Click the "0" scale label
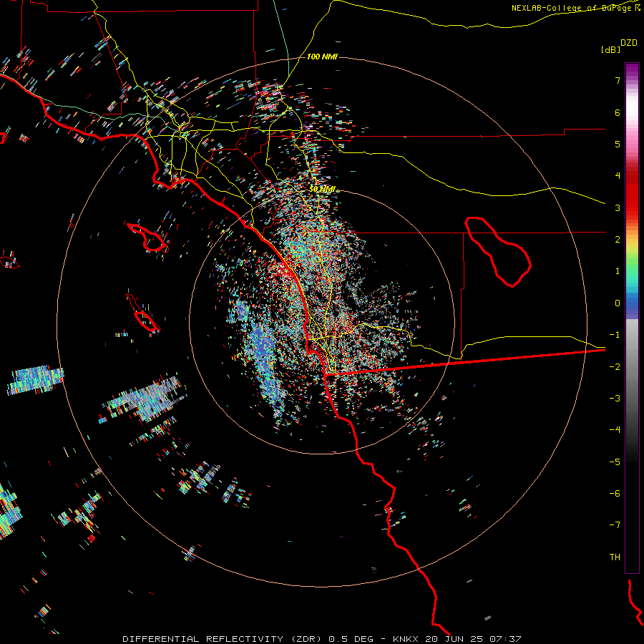644x644 pixels. 618,303
